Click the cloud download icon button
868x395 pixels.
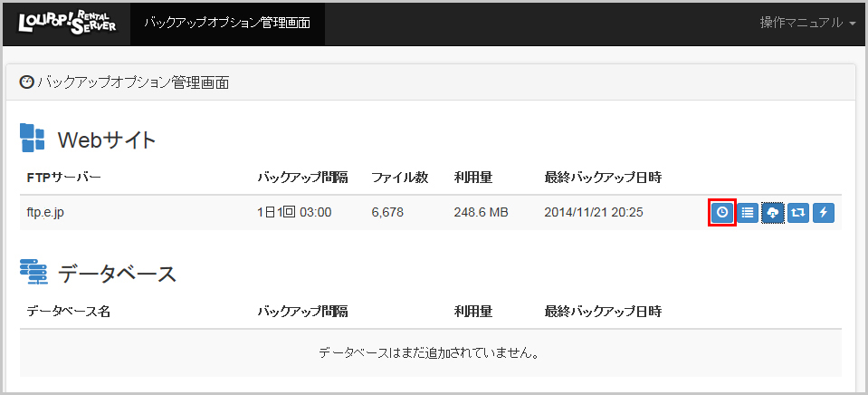coord(773,213)
